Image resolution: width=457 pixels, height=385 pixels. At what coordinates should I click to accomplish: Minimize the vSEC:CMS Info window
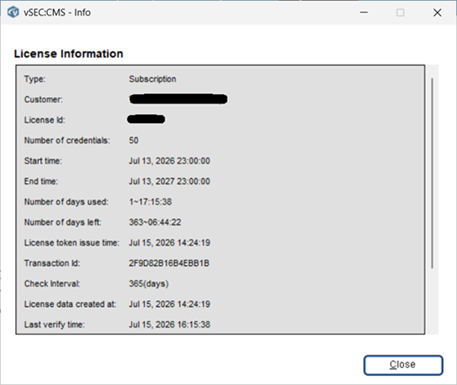pyautogui.click(x=364, y=13)
